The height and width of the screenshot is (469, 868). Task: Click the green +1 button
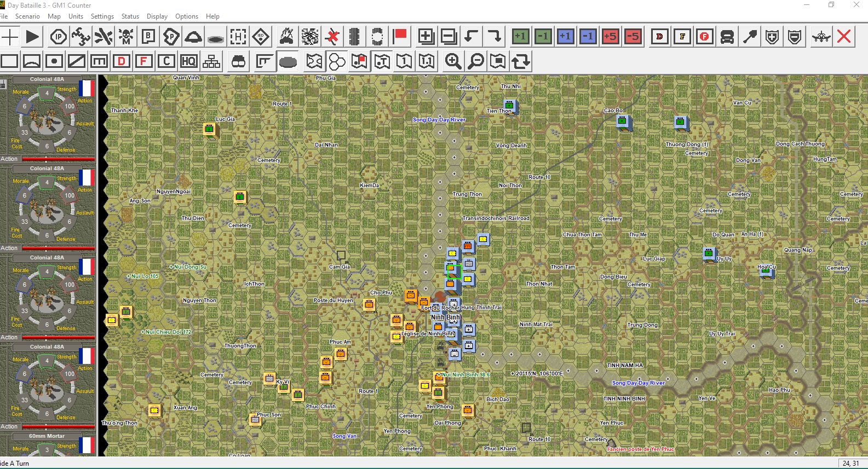click(x=520, y=37)
